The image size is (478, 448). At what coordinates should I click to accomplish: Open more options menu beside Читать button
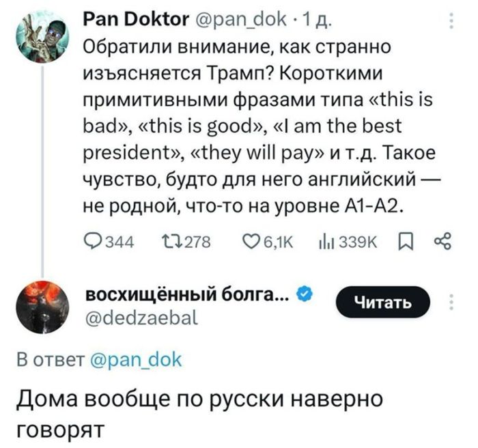click(x=449, y=302)
